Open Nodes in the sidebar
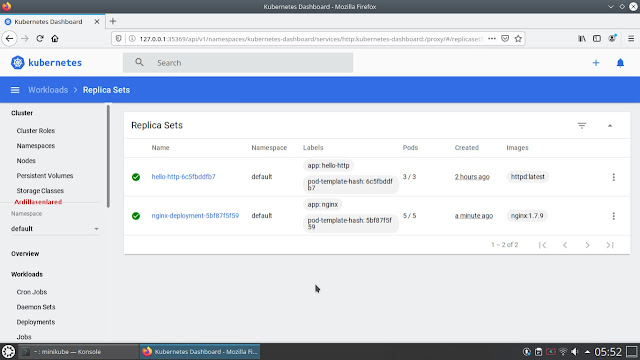640x360 pixels. (x=26, y=161)
